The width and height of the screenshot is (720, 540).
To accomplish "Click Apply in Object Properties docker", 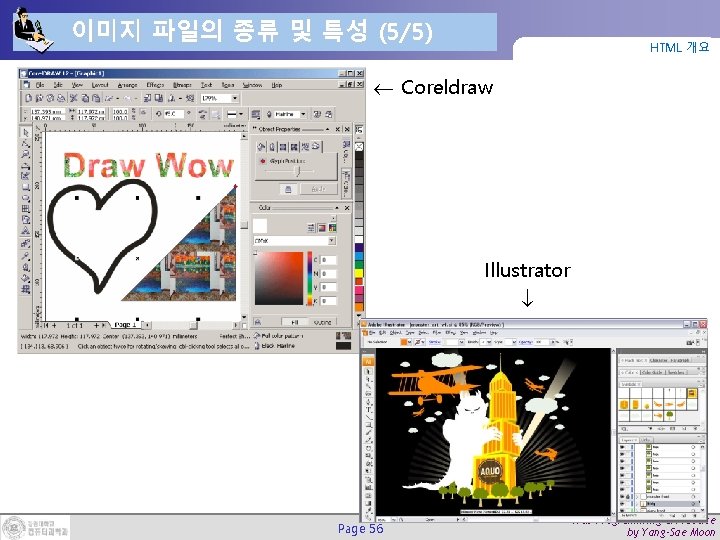I will (x=319, y=189).
